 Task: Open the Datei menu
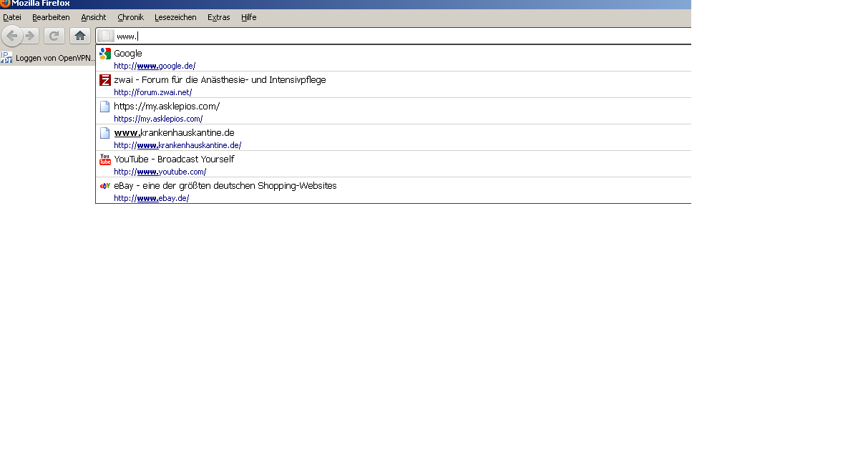(x=12, y=17)
